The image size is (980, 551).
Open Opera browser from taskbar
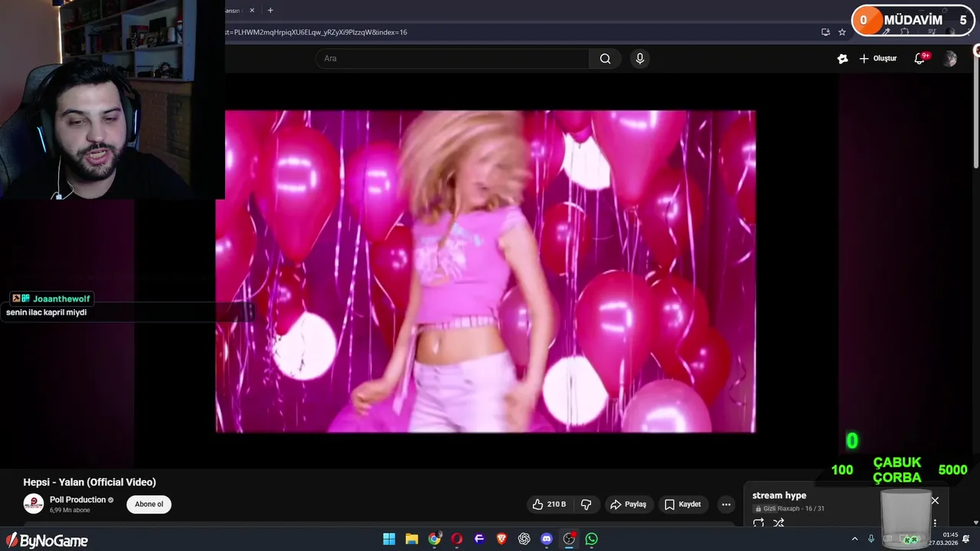457,539
